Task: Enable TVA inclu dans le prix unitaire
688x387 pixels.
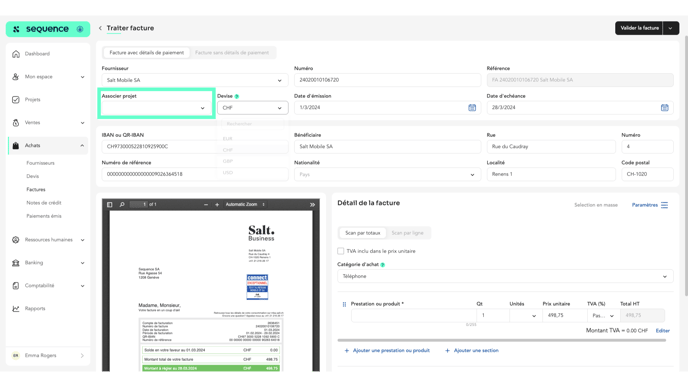Action: (340, 251)
